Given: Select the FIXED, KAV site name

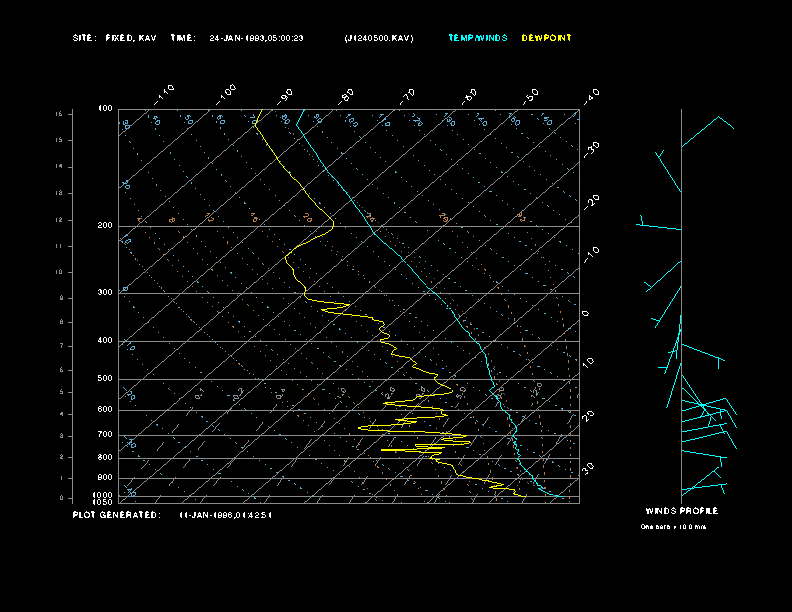Looking at the screenshot, I should 131,38.
